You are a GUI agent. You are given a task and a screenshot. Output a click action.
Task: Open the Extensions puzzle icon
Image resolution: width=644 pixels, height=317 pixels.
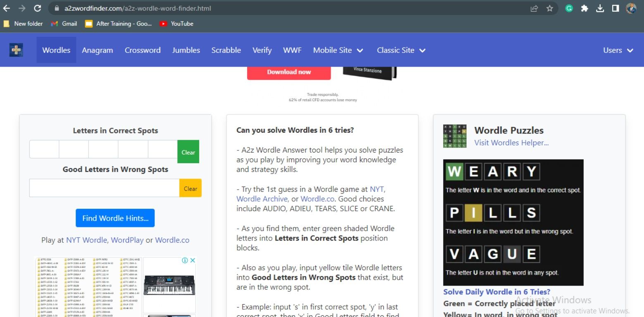coord(584,8)
